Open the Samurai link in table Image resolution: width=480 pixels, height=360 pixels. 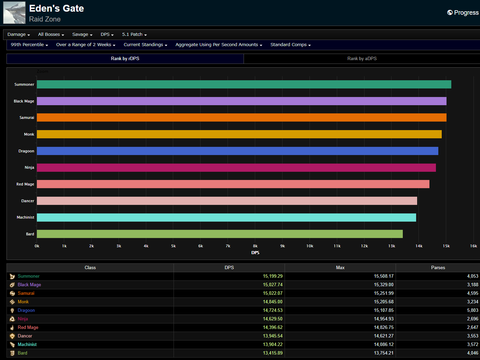click(26, 293)
